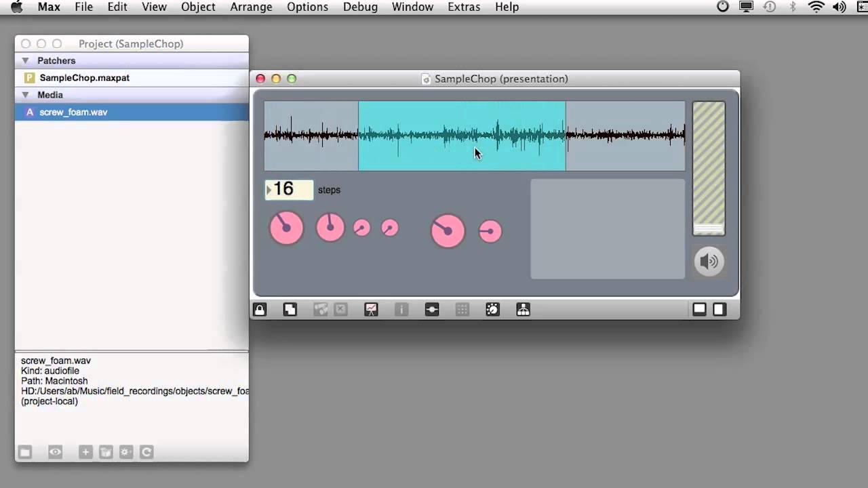The width and height of the screenshot is (868, 488).
Task: Open the Edit menu
Action: pyautogui.click(x=117, y=7)
